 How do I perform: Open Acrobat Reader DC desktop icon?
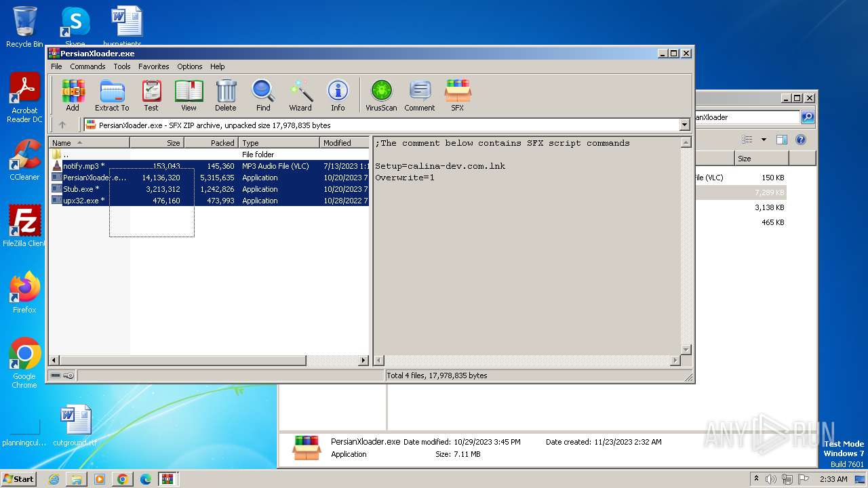[24, 98]
